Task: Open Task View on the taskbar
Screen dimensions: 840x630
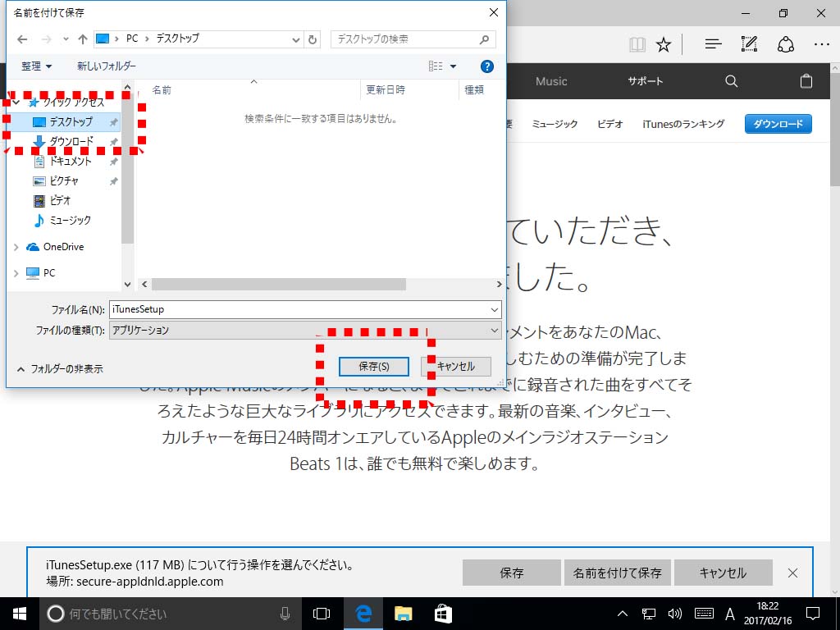Action: 322,614
